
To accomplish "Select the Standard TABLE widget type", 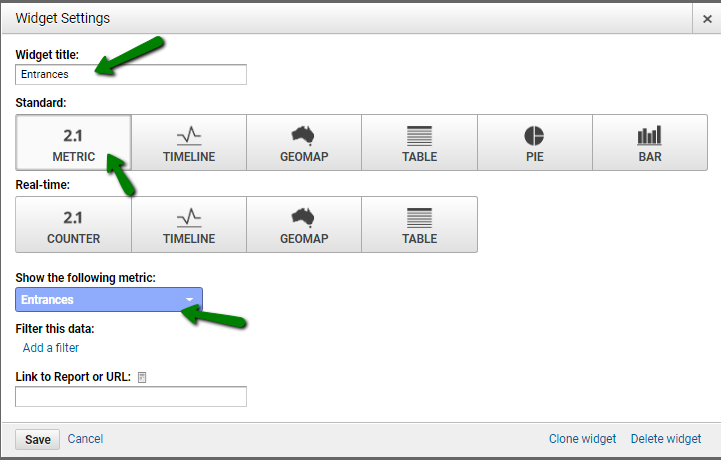I will coord(419,143).
